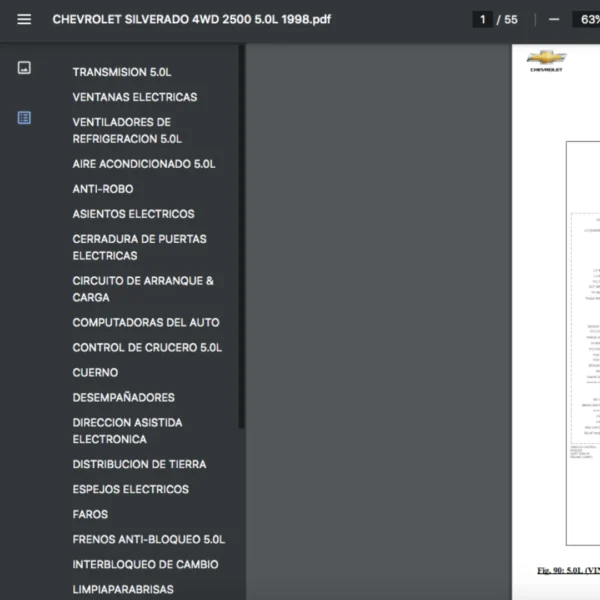Go to CIRCUITO DE ARRANQUE & CARGA
Screen dimensions: 600x600
pos(143,289)
